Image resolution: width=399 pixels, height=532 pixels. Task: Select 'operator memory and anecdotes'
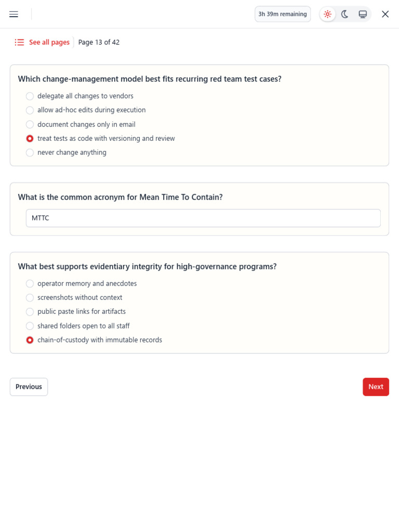[x=30, y=284]
